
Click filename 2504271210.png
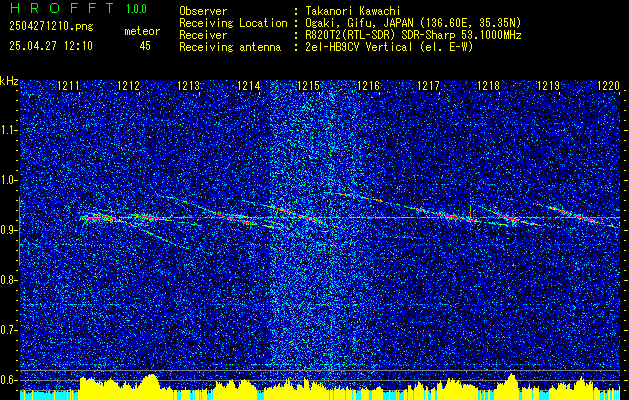[51, 26]
